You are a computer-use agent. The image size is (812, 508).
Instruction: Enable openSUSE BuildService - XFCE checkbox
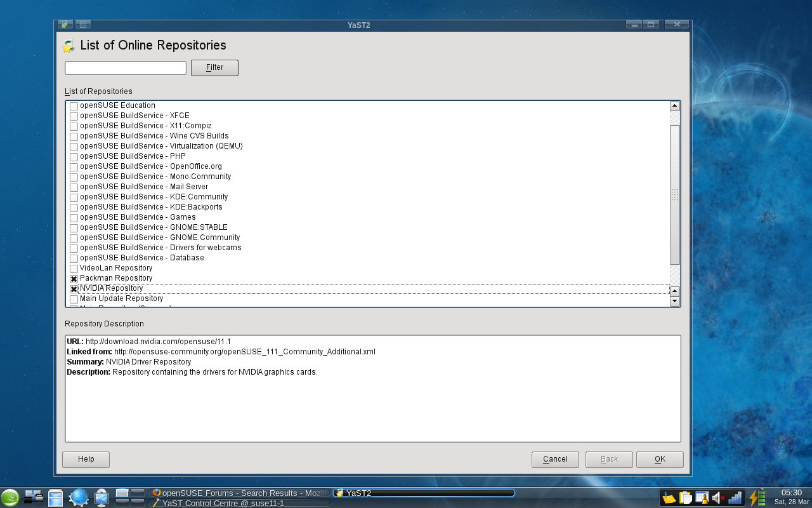click(74, 116)
